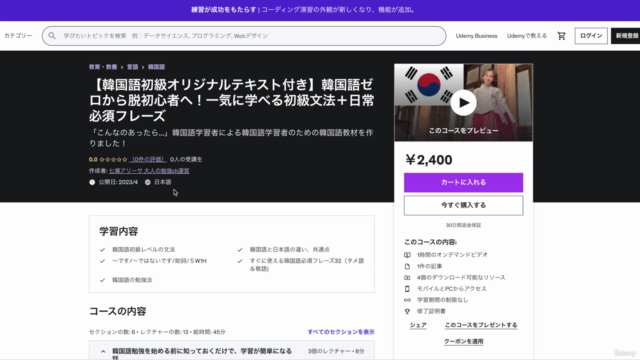
Task: Click the シェア link
Action: pyautogui.click(x=418, y=325)
